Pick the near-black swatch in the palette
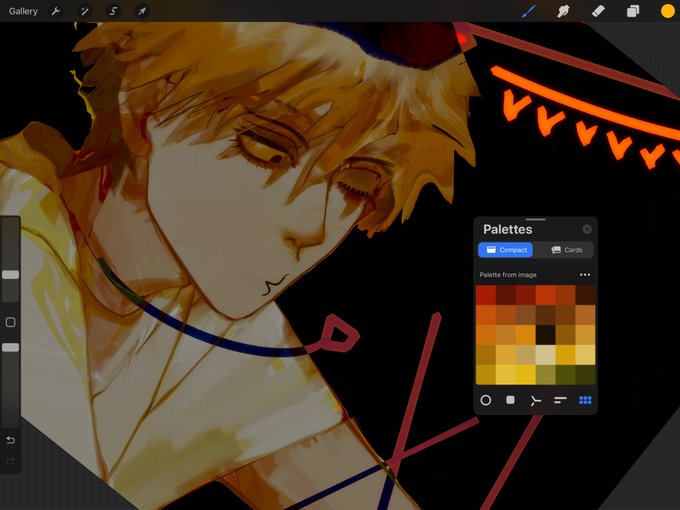This screenshot has width=680, height=510. point(546,335)
